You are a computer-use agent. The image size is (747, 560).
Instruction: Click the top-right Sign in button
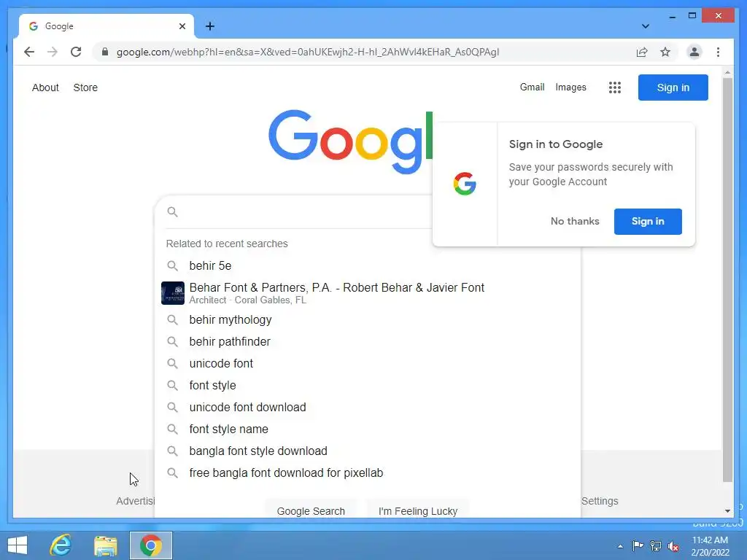(673, 87)
